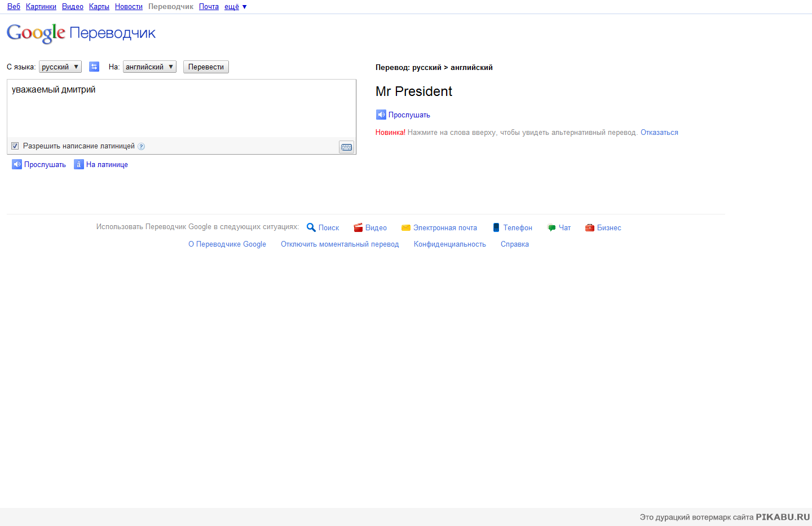812x526 pixels.
Task: Click the "Видео" footer link
Action: click(x=376, y=228)
